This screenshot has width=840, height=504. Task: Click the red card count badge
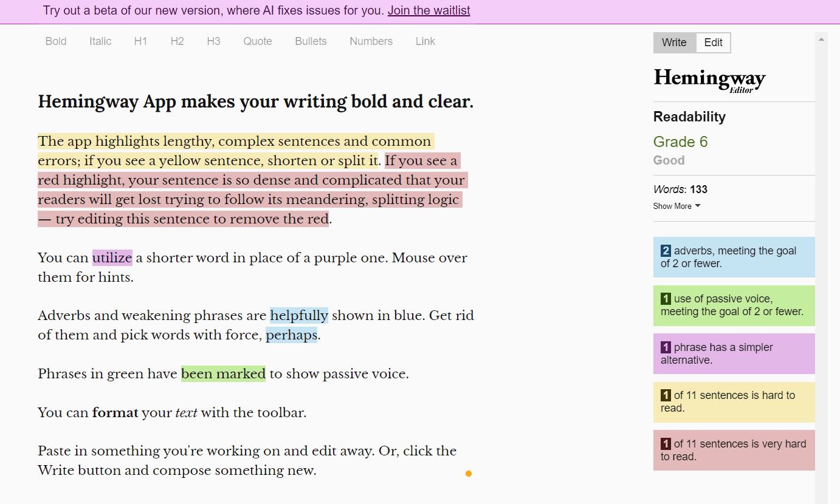click(x=666, y=444)
